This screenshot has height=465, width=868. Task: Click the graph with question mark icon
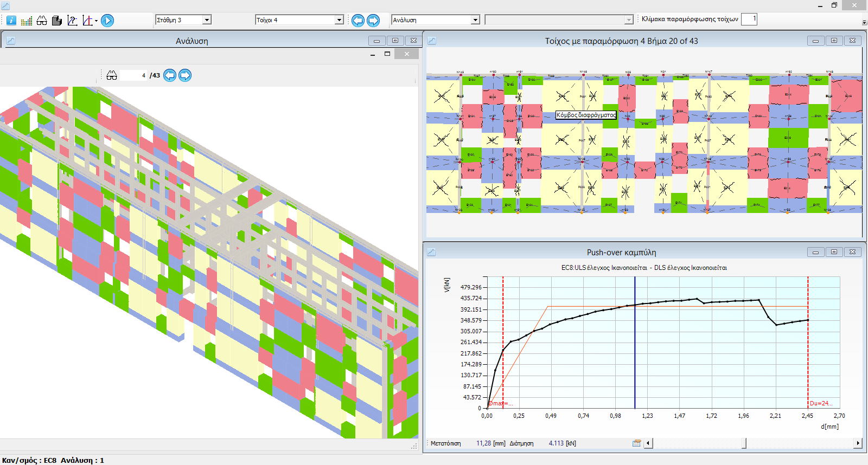point(72,21)
